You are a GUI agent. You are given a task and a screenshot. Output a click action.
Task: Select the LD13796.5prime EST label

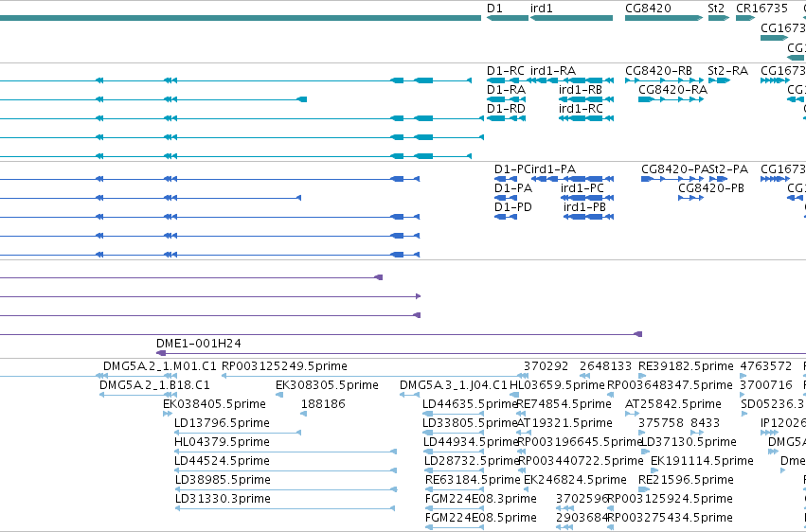[222, 424]
